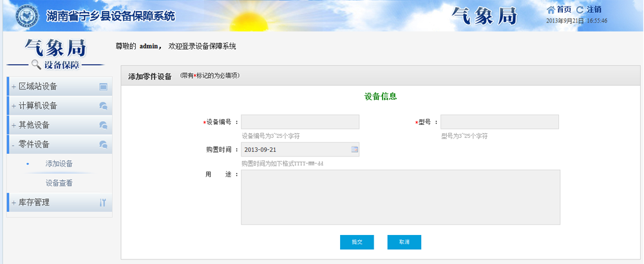The image size is (644, 264).
Task: Click the tools icon on 库存管理 row
Action: coord(103,203)
